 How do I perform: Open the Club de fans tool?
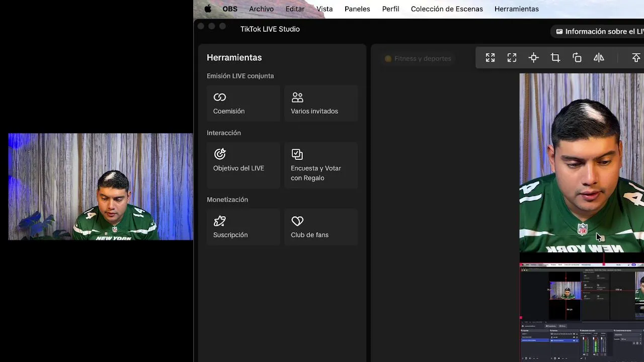(321, 227)
